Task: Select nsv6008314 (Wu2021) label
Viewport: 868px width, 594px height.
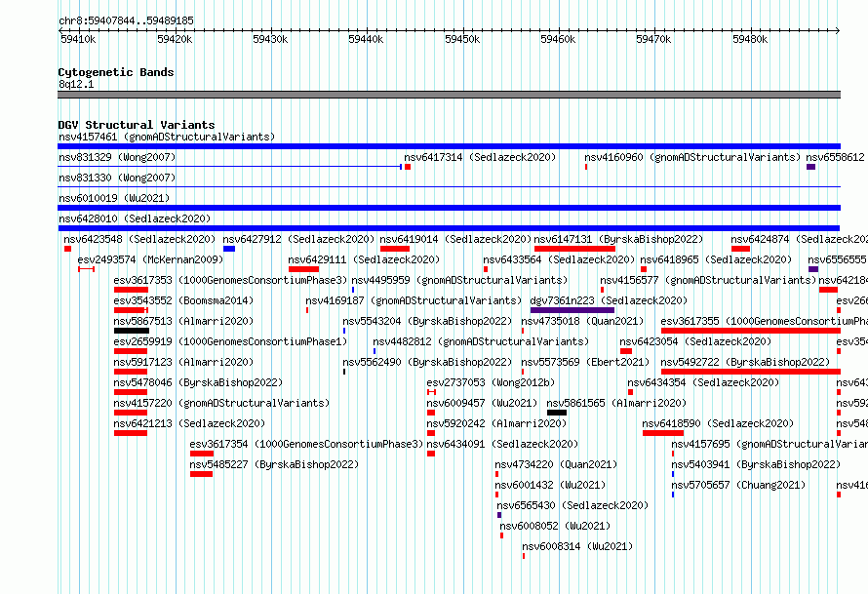Action: point(577,546)
